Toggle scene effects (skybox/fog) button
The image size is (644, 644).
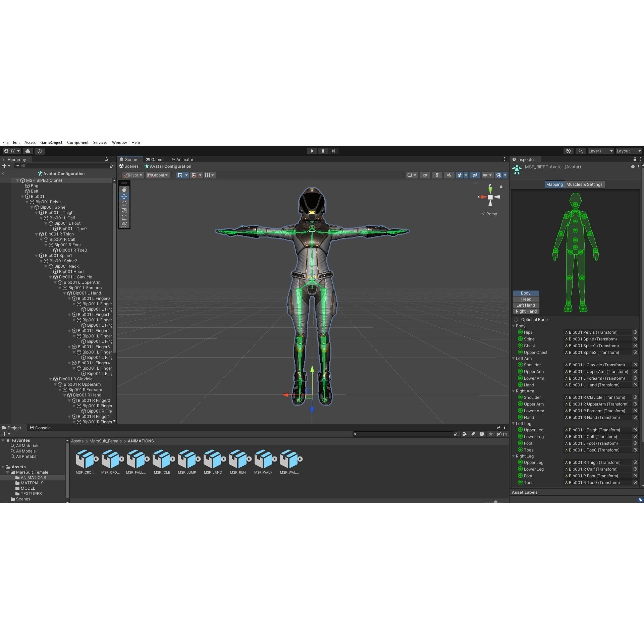point(460,175)
